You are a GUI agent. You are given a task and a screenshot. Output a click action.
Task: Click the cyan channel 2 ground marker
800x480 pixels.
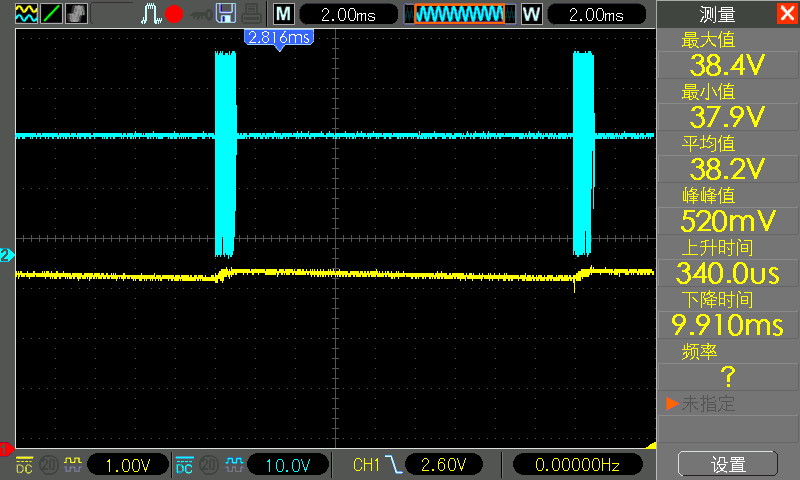coord(6,255)
